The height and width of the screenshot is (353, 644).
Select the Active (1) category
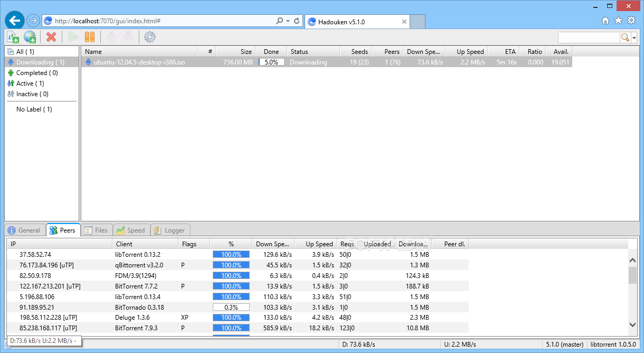click(42, 83)
